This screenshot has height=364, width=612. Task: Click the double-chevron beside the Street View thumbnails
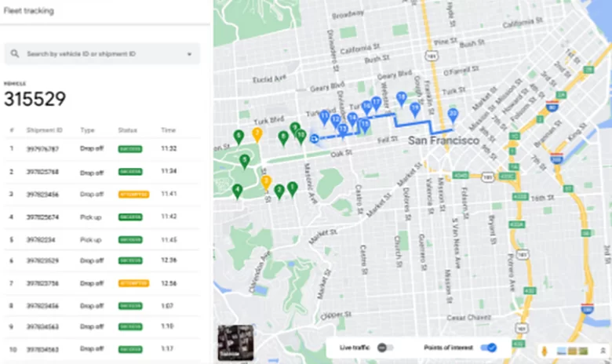click(603, 351)
